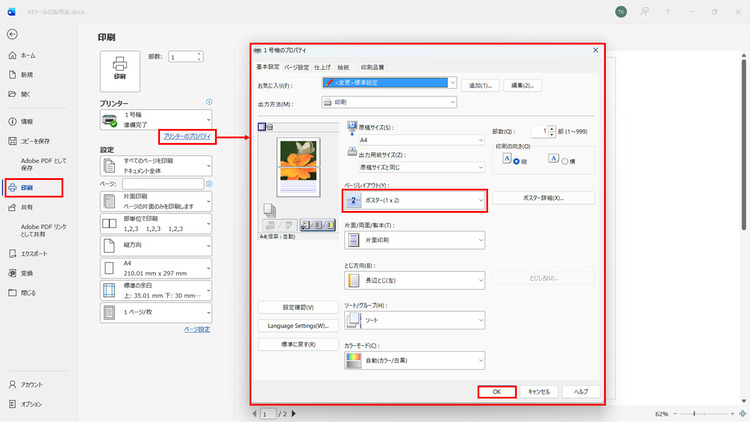The width and height of the screenshot is (750, 422).
Task: Click the ページ range input field
Action: [163, 184]
